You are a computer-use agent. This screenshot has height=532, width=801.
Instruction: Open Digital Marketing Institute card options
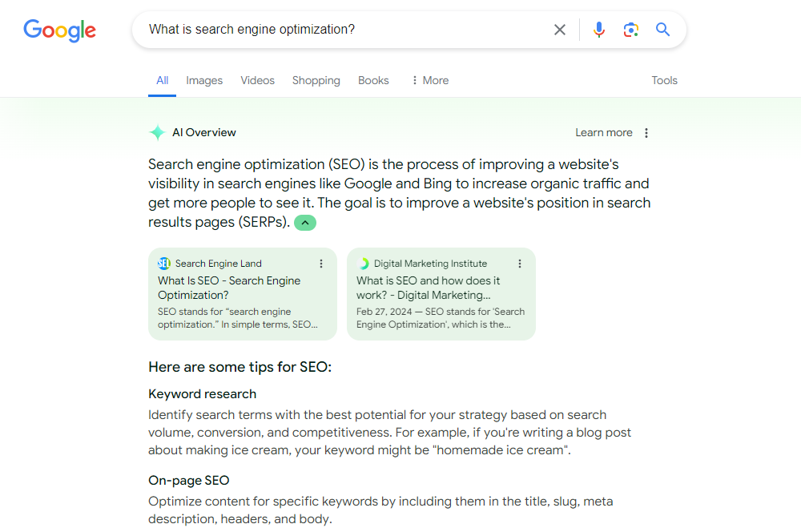tap(520, 264)
